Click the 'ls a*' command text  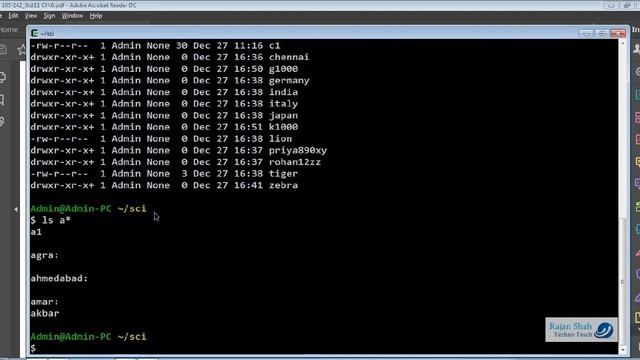coord(56,220)
